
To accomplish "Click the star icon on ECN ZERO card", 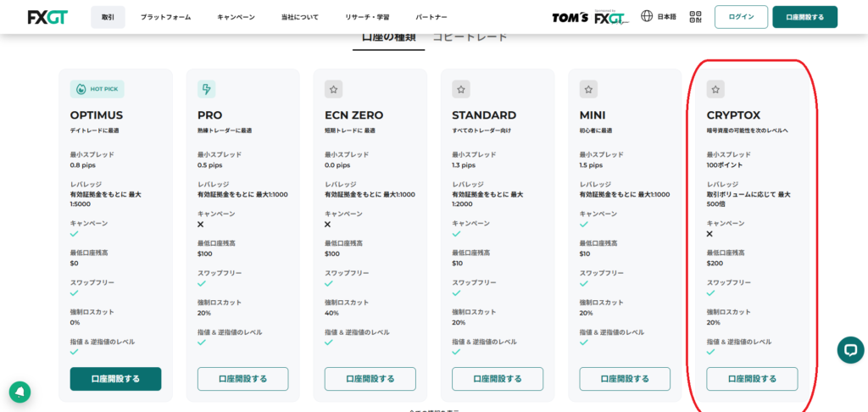I will coord(334,89).
